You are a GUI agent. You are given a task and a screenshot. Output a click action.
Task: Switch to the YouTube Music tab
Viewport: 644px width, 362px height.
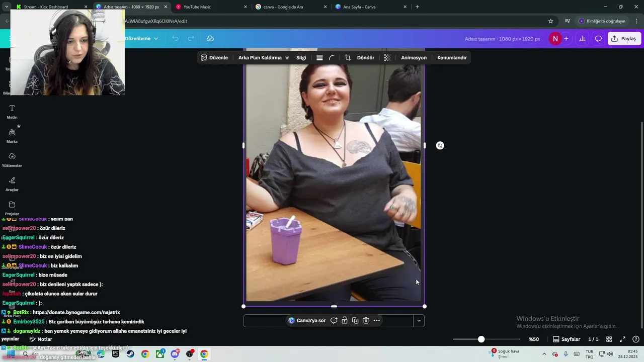pyautogui.click(x=211, y=7)
